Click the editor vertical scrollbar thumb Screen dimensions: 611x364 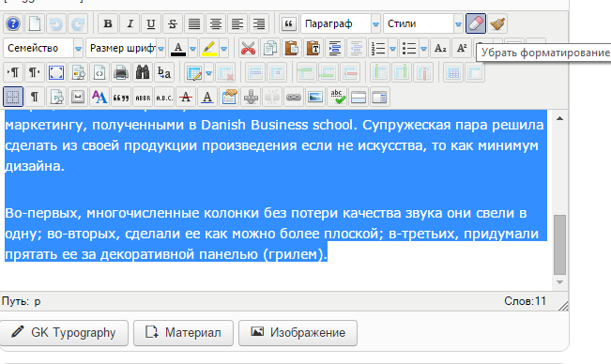[560, 245]
